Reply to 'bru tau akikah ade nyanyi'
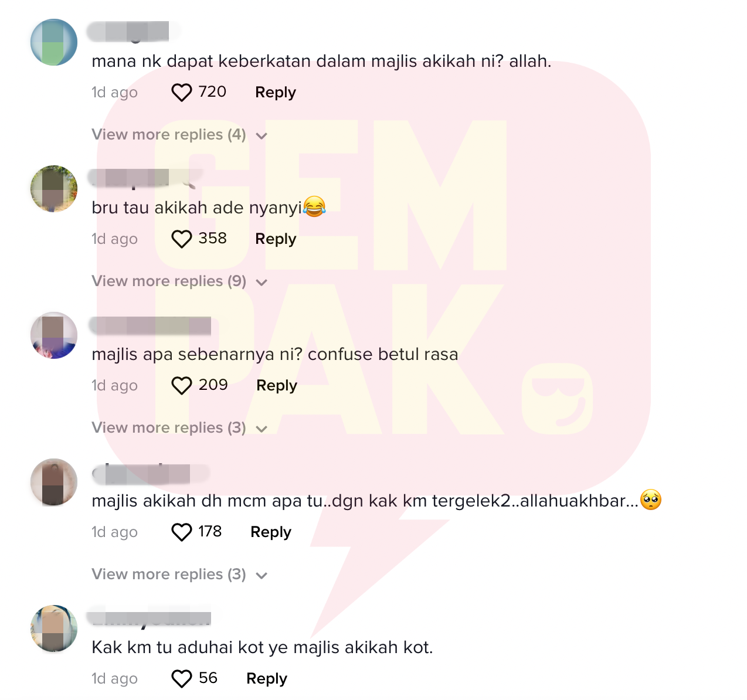The image size is (747, 700). (x=276, y=239)
